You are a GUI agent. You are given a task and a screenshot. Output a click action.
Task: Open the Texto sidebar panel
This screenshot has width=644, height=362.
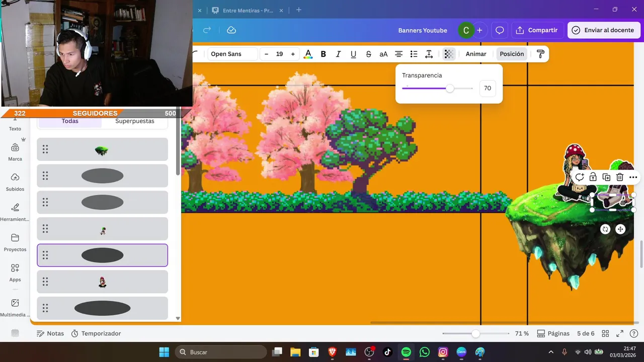(15, 124)
